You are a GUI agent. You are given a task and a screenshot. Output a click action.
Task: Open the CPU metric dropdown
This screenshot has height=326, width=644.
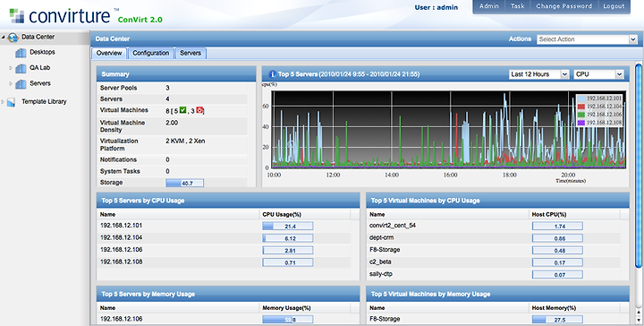pos(619,74)
